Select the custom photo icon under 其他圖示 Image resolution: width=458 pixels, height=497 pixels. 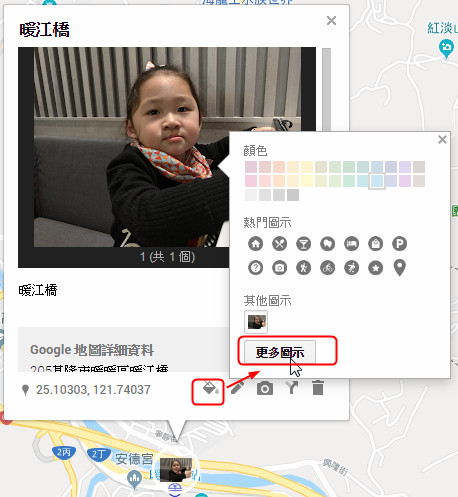(x=256, y=322)
